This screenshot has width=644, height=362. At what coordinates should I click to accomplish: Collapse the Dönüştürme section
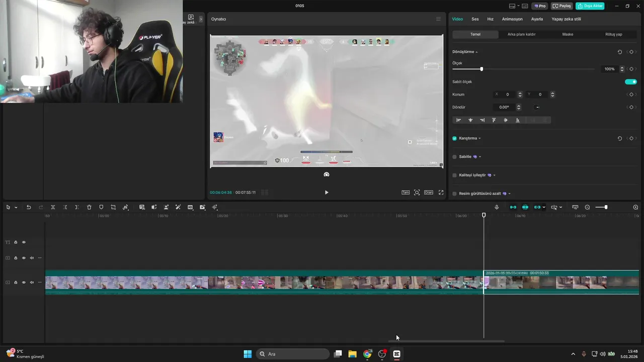[476, 52]
